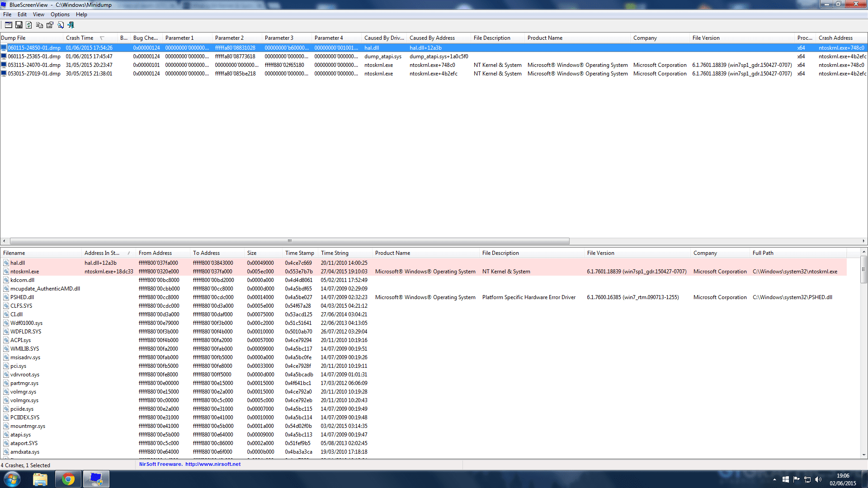Click file icon next to kdcom.dll
Viewport: 868px width, 488px height.
point(6,280)
